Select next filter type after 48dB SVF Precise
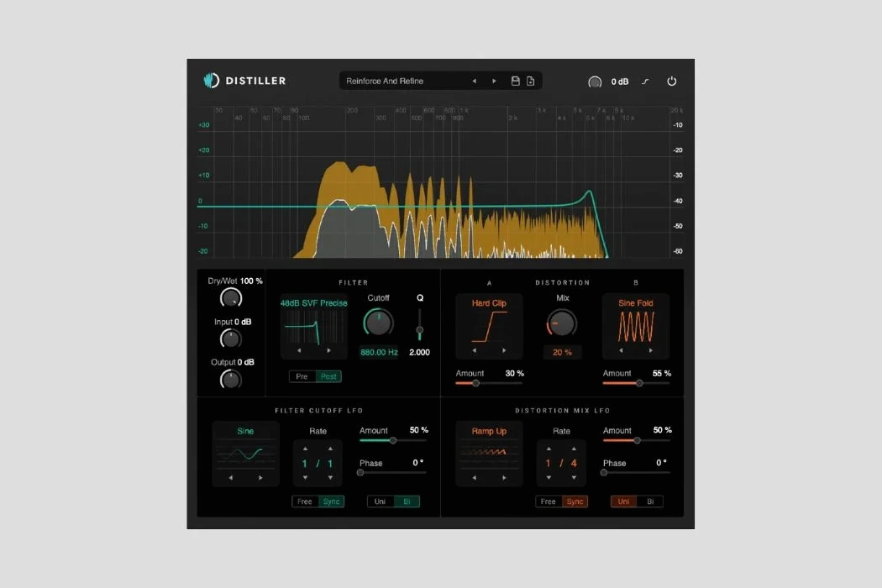Viewport: 882px width, 588px height. (x=328, y=350)
